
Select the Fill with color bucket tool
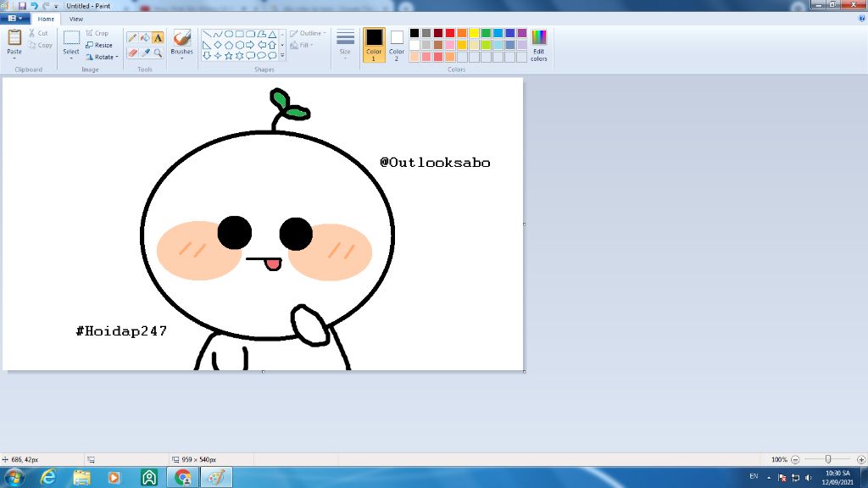click(x=145, y=37)
